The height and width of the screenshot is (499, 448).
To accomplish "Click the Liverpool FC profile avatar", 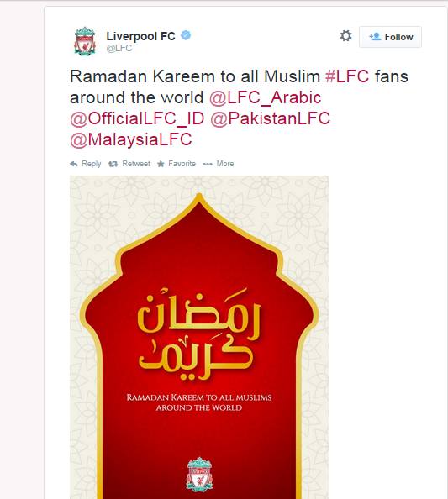I will coord(85,41).
